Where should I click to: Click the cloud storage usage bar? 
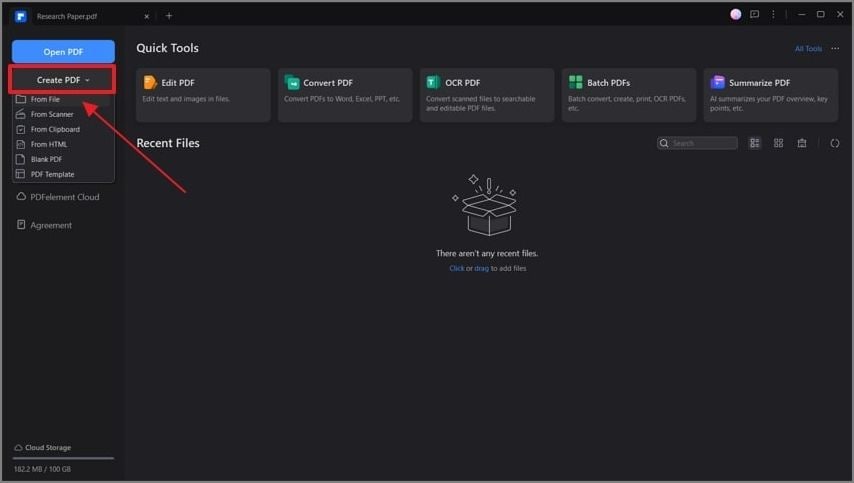(x=64, y=458)
